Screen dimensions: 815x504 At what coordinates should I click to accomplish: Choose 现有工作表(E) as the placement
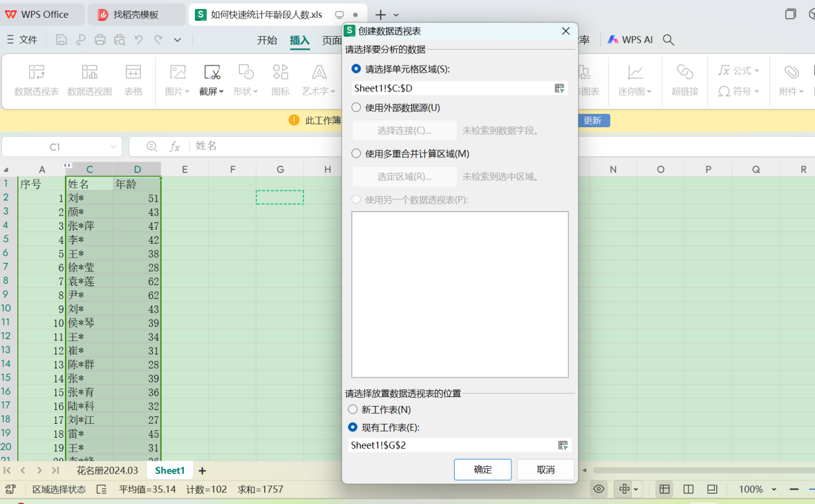(x=353, y=427)
